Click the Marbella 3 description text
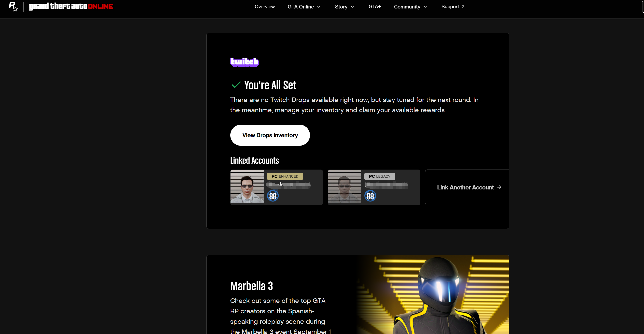This screenshot has height=334, width=644. 281,315
